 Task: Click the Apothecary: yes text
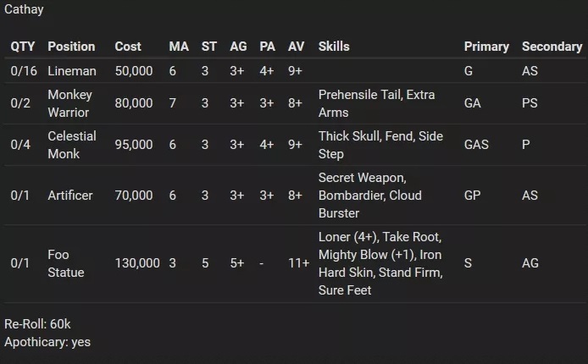[47, 342]
